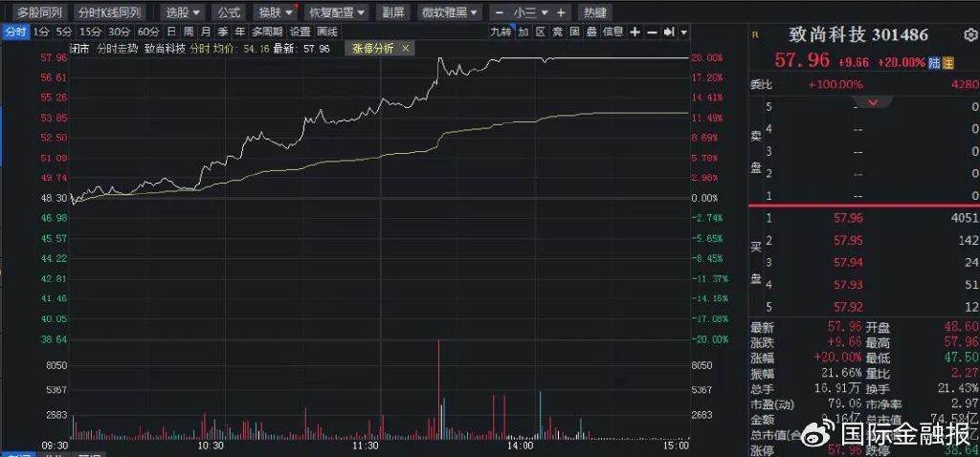Click the blue 陆 badge next to price
This screenshot has height=457, width=980.
pyautogui.click(x=935, y=63)
